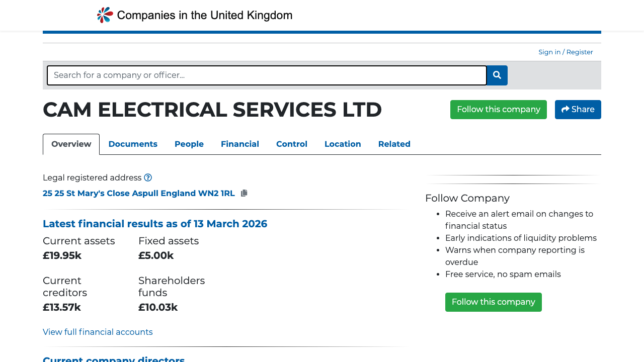Click the company search input field
644x362 pixels.
pyautogui.click(x=267, y=75)
